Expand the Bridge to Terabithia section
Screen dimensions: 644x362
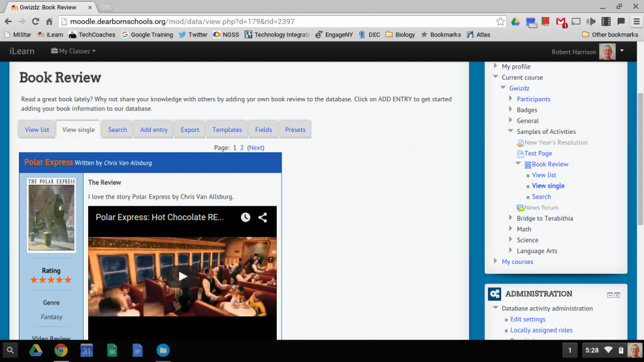click(x=511, y=218)
